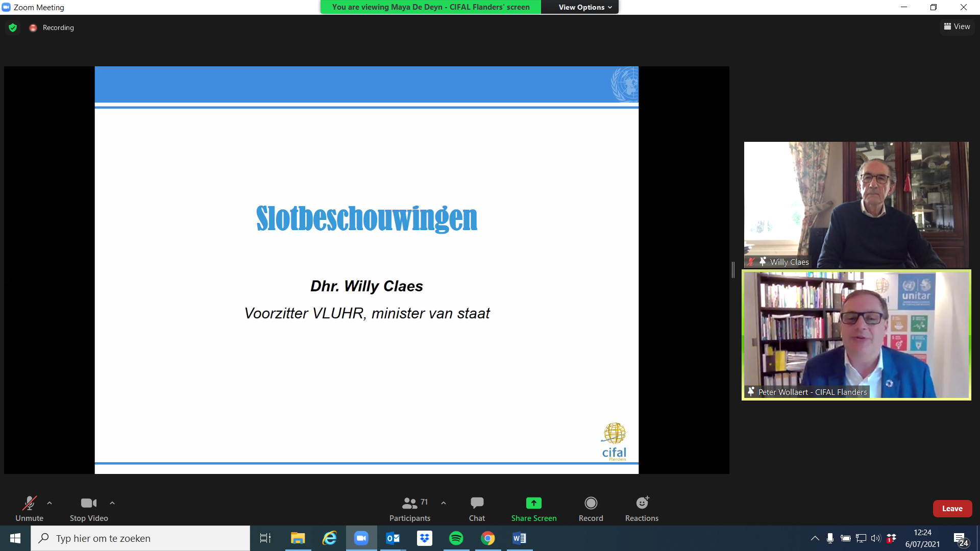Screen dimensions: 980x551
Task: Open the View layout menu
Action: 957,27
